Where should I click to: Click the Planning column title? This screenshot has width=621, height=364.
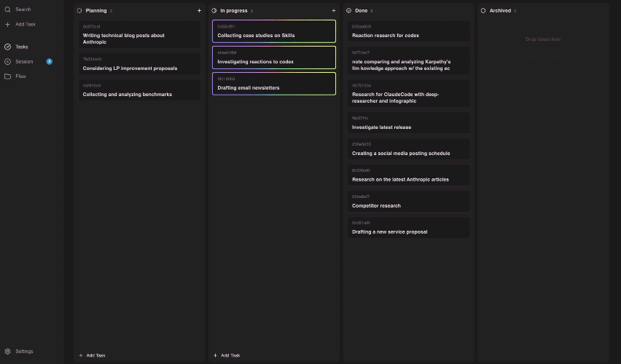(96, 11)
